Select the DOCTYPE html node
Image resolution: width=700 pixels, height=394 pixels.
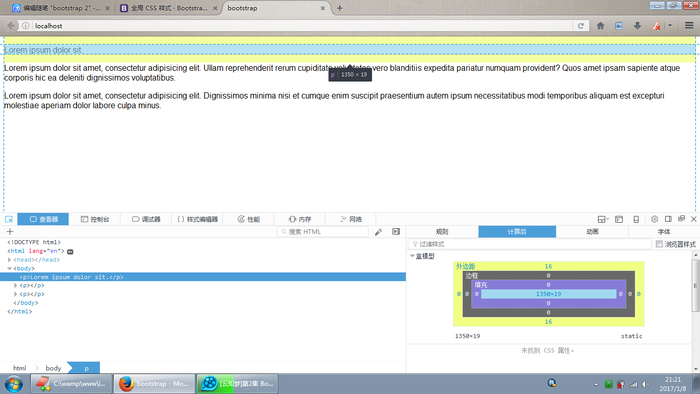coord(34,242)
